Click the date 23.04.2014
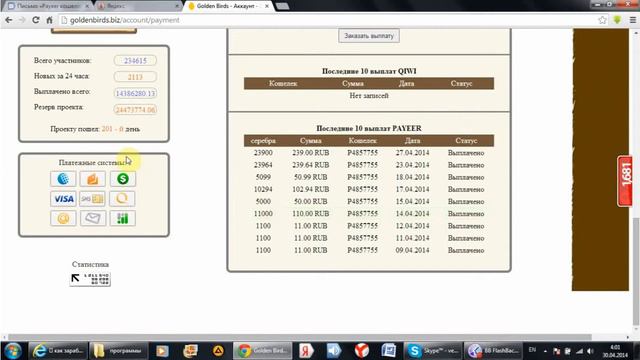640x360 pixels. point(412,165)
